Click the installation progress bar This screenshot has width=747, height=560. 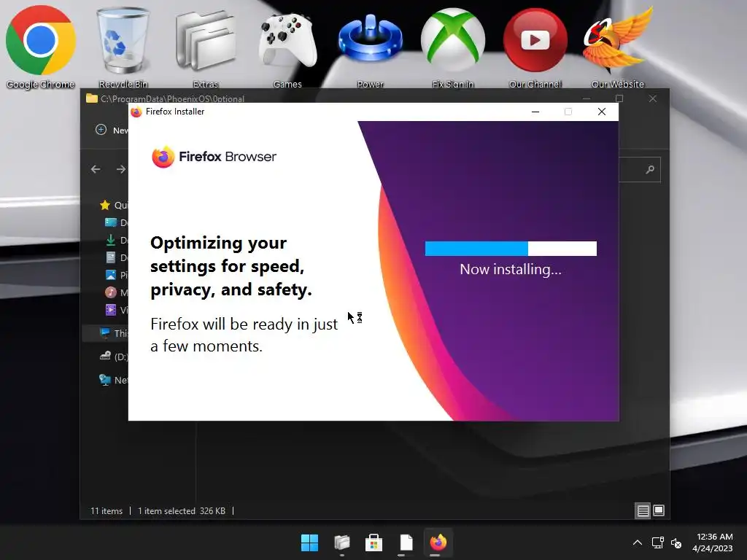click(511, 249)
